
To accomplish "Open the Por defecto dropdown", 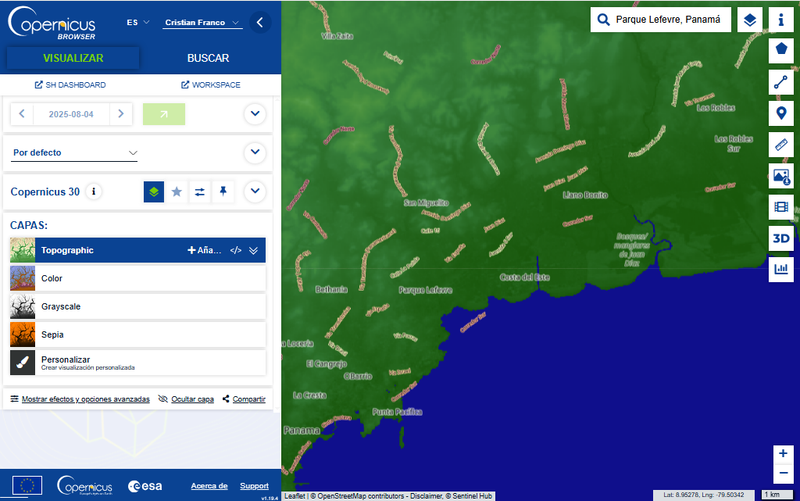I will coord(75,153).
